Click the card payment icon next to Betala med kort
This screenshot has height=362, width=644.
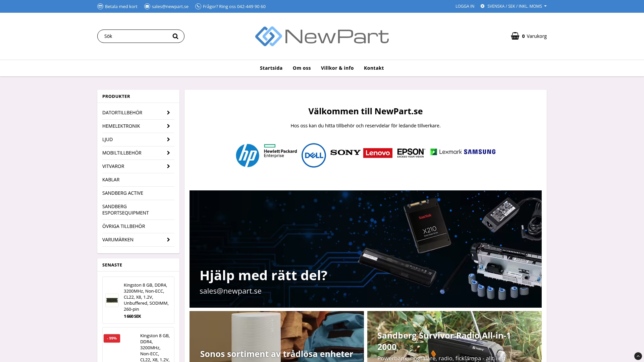tap(100, 6)
